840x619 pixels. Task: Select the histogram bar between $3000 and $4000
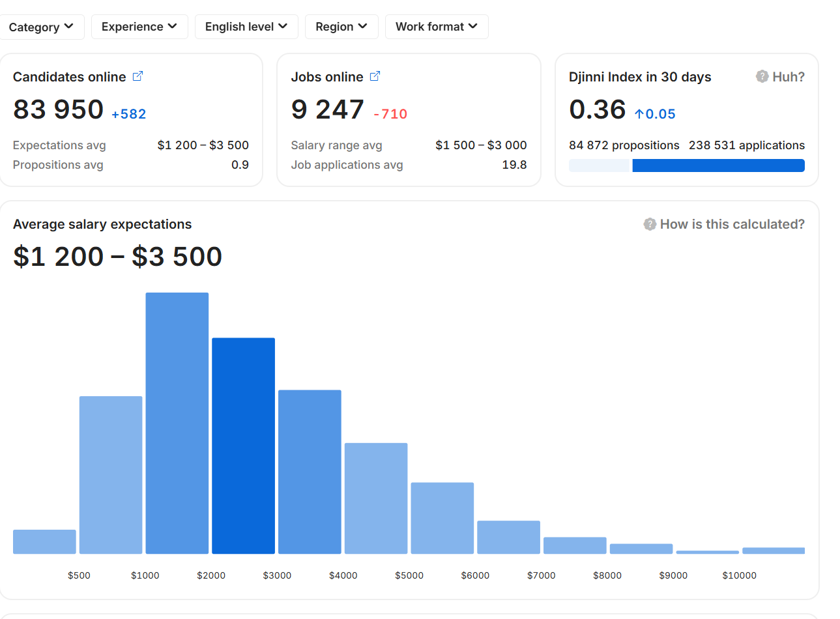(x=310, y=472)
